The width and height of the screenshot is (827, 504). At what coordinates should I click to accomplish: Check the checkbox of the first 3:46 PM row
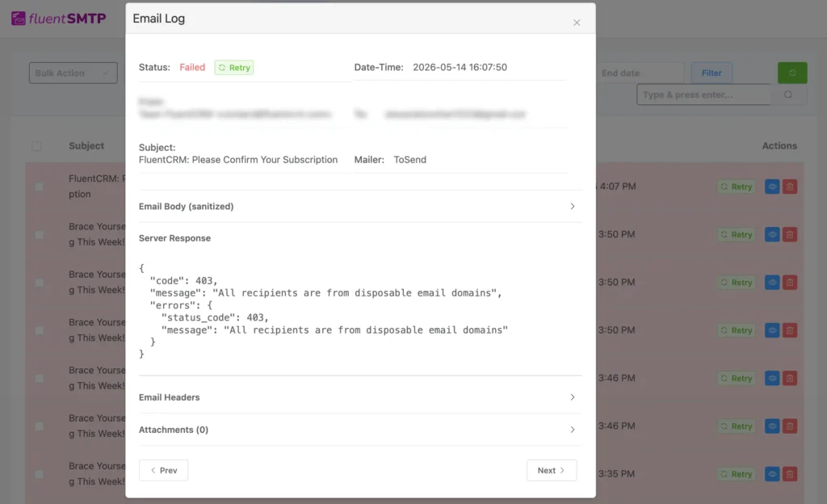[39, 379]
